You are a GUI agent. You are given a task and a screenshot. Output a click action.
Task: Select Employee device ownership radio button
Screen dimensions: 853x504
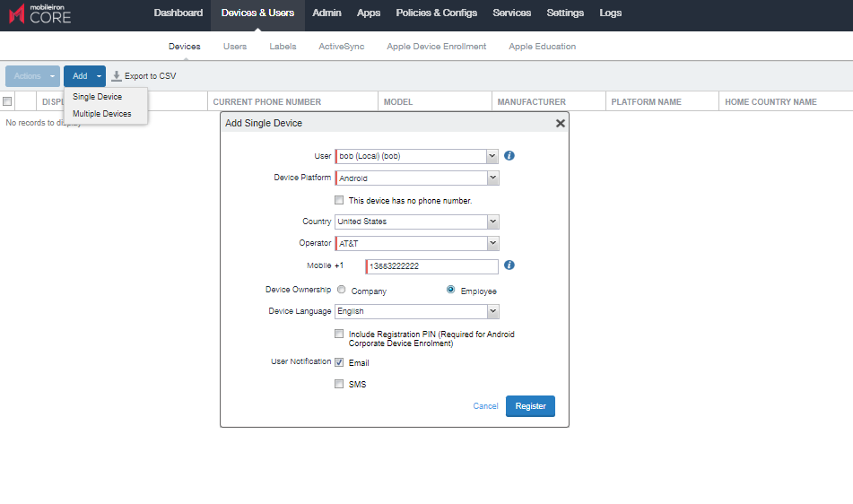(x=451, y=290)
